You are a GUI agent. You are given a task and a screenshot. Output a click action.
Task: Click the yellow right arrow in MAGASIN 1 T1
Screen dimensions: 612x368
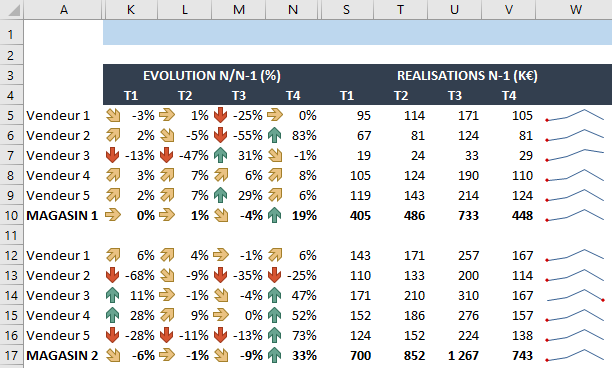[x=113, y=215]
